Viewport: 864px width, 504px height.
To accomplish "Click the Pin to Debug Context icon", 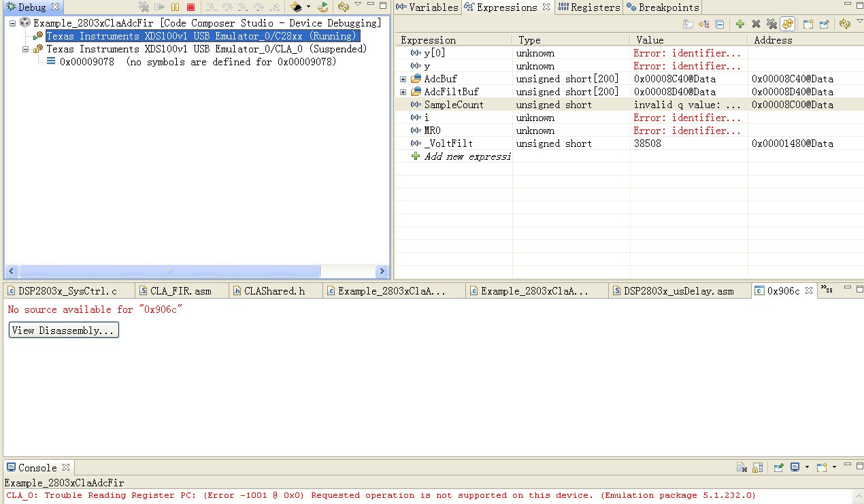I will pos(824,24).
